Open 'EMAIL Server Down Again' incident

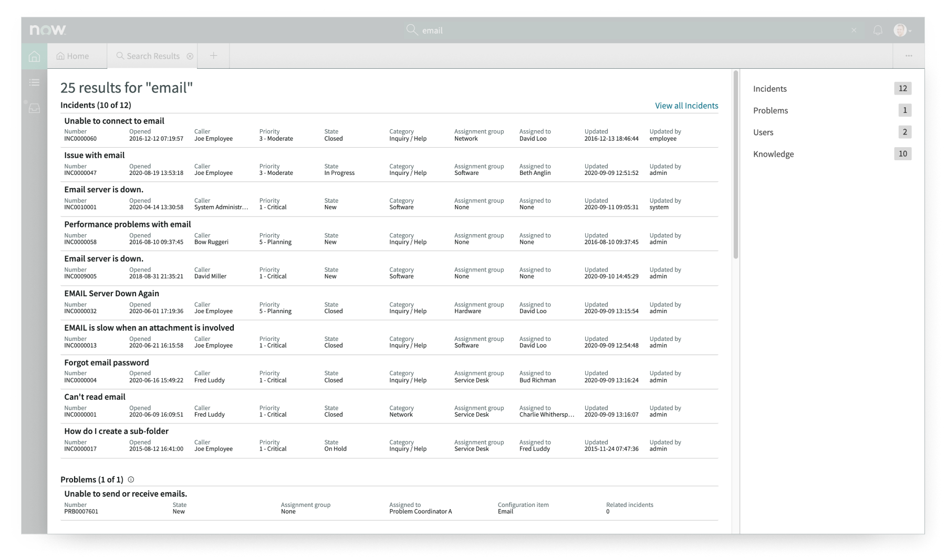pos(111,293)
